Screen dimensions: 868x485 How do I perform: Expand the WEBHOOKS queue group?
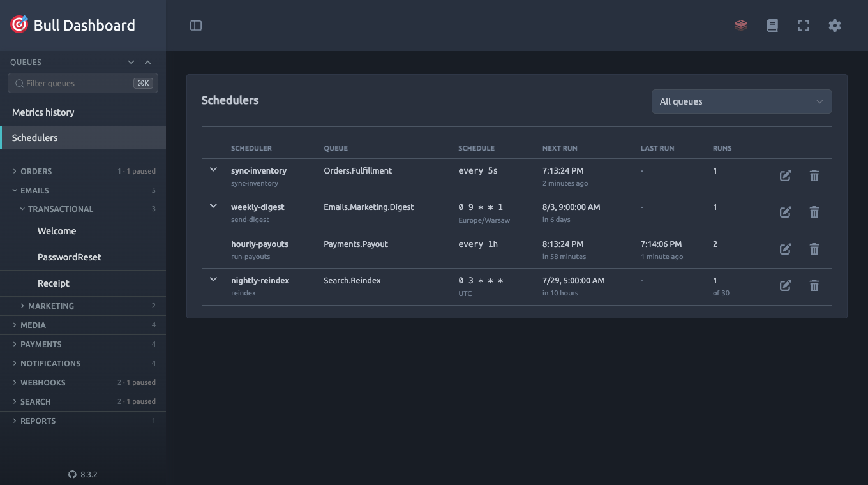point(83,382)
